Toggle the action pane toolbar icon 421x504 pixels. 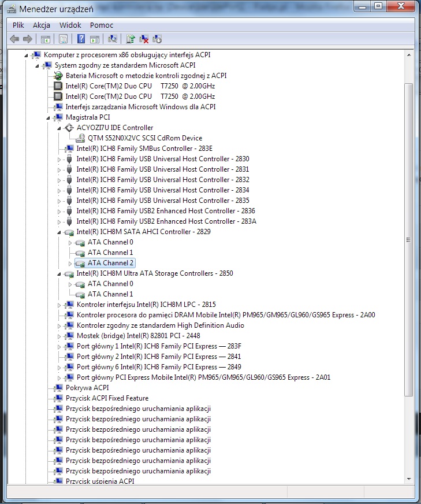(94, 39)
